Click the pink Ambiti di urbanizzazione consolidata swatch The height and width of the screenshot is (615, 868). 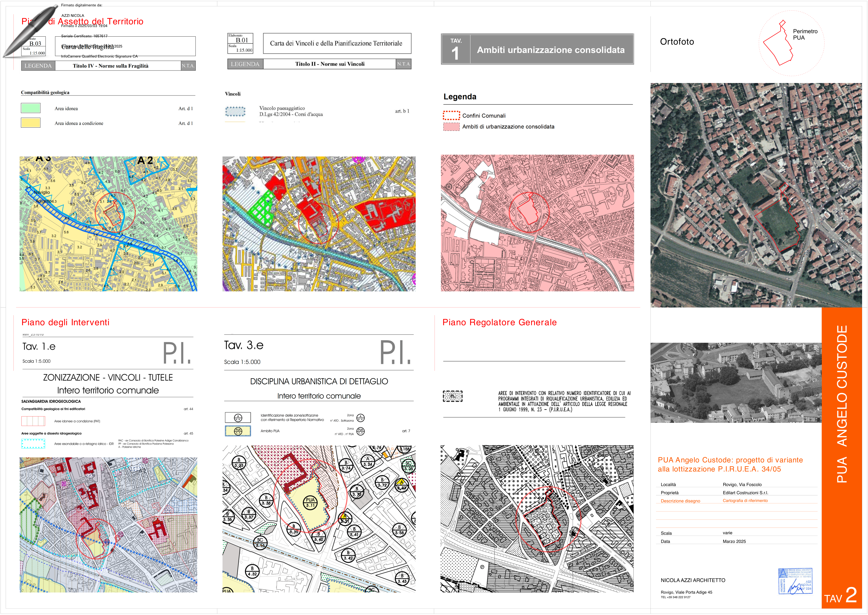point(451,126)
